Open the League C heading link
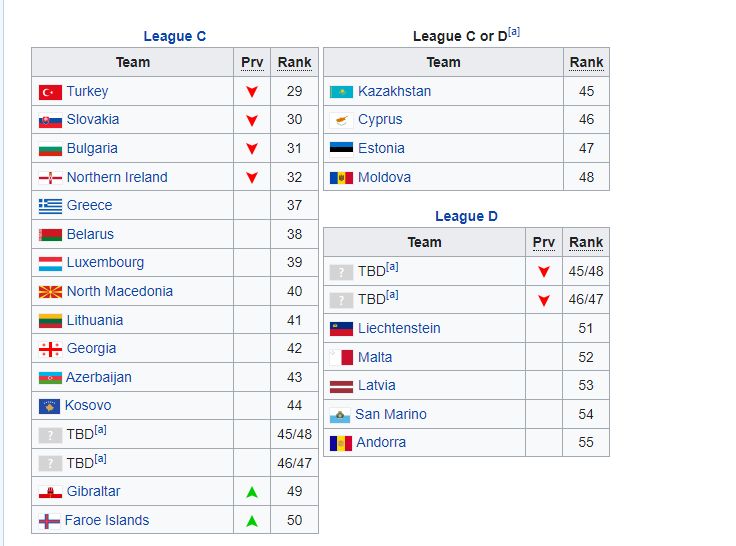736x546 pixels. coord(175,36)
